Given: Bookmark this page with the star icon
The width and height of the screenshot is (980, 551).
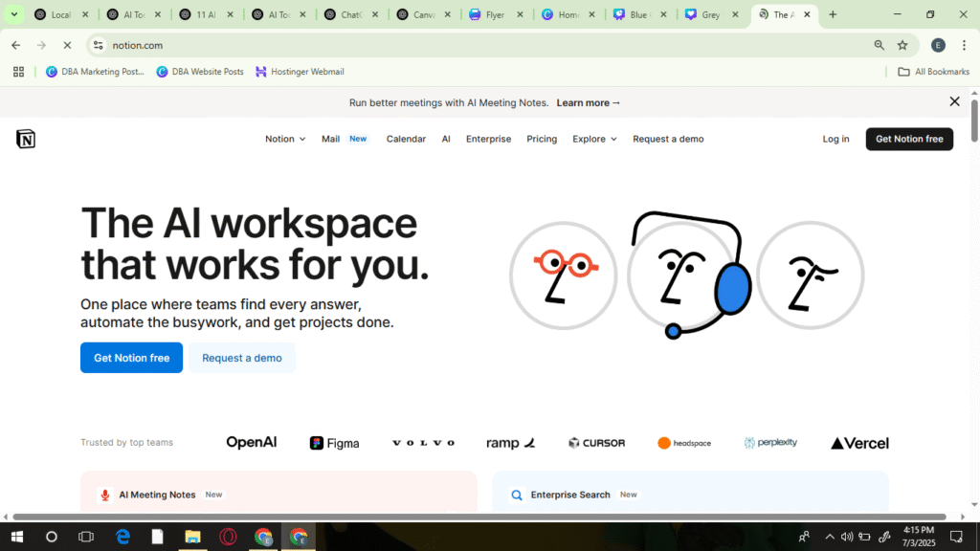Looking at the screenshot, I should click(902, 45).
